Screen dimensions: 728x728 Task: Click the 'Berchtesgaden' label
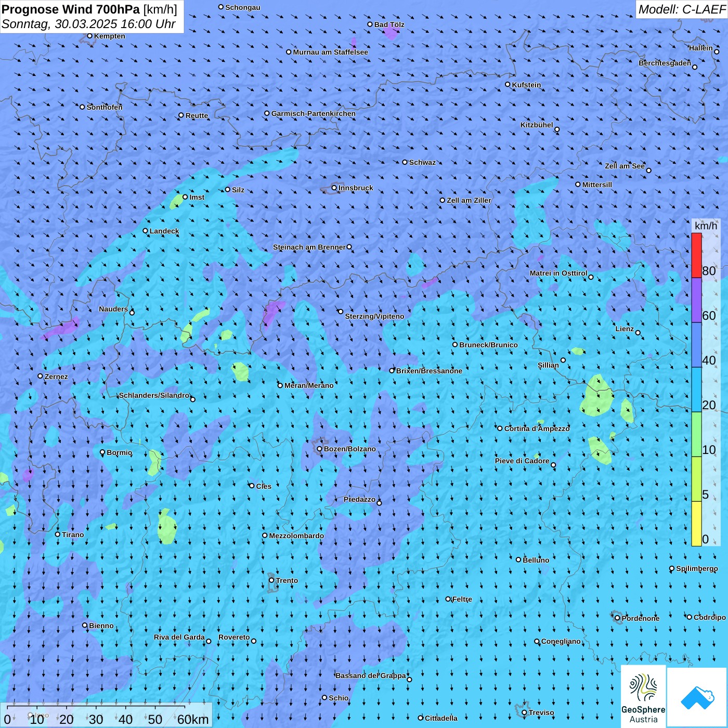(665, 63)
